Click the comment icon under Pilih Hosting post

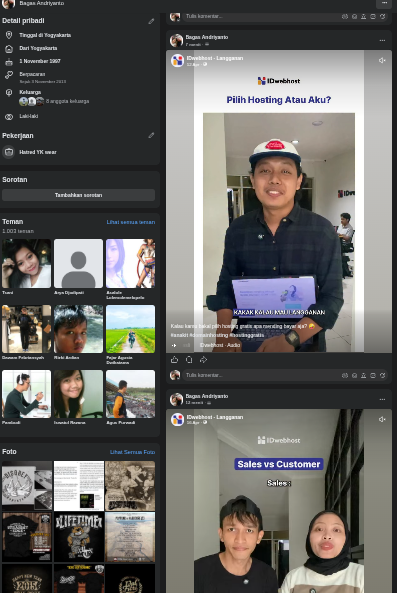coord(189,360)
